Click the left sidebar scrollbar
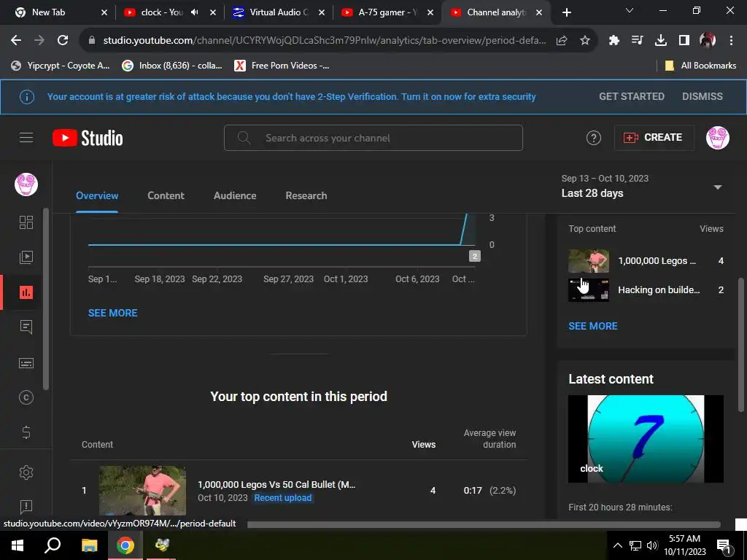747x560 pixels. (46, 299)
